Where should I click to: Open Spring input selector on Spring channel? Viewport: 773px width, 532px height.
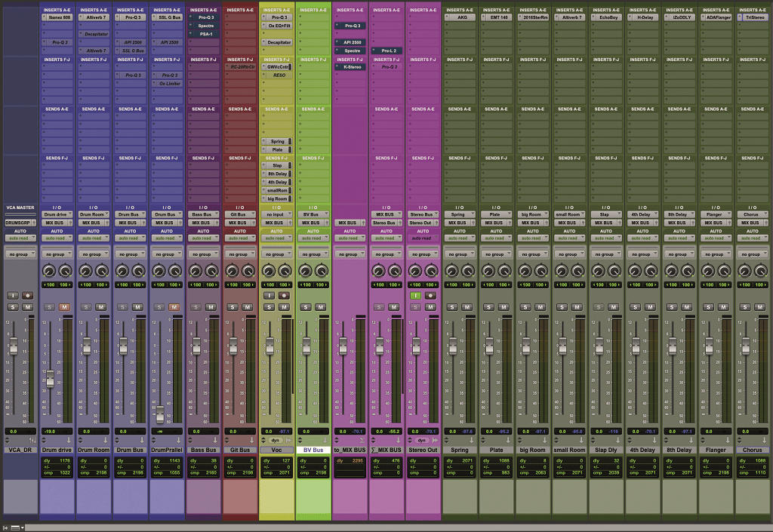point(460,214)
